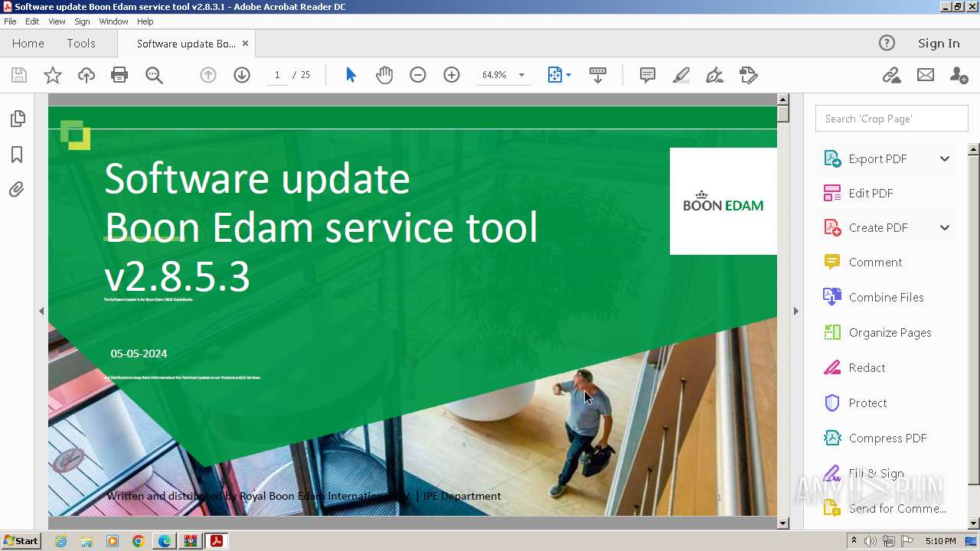This screenshot has height=551, width=980.
Task: Click the Save file icon
Action: click(x=19, y=75)
